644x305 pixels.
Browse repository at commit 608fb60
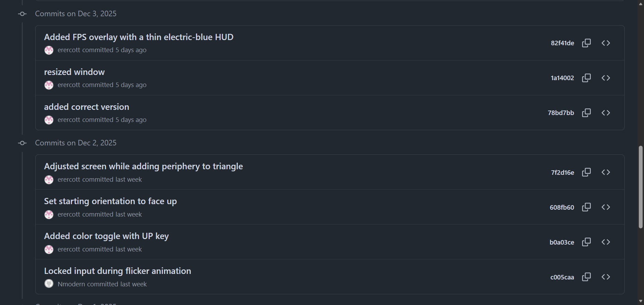pyautogui.click(x=606, y=207)
